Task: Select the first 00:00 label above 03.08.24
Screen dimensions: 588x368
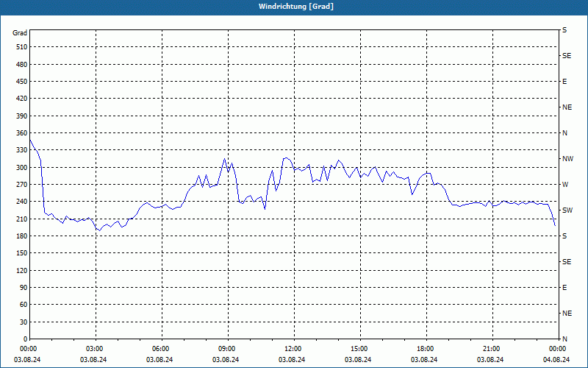Action: 29,349
